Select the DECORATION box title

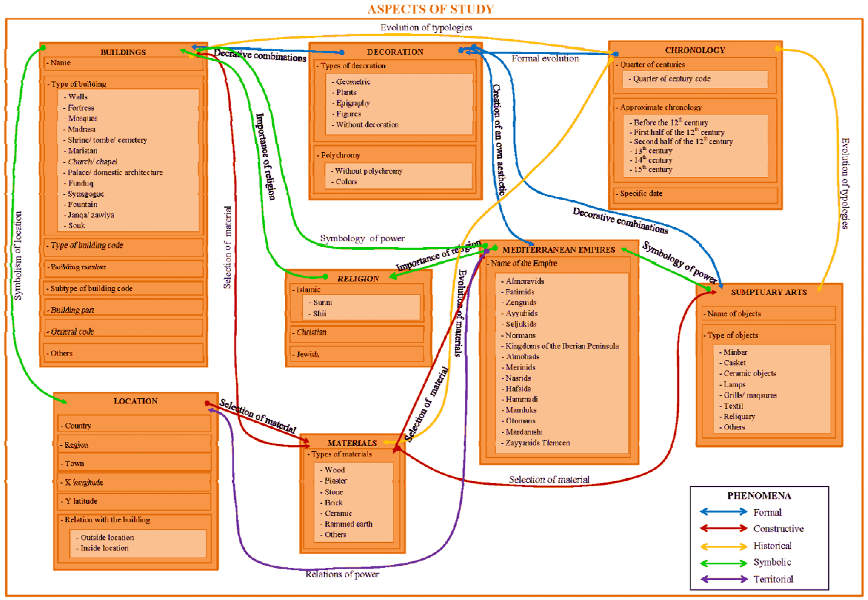tap(395, 52)
